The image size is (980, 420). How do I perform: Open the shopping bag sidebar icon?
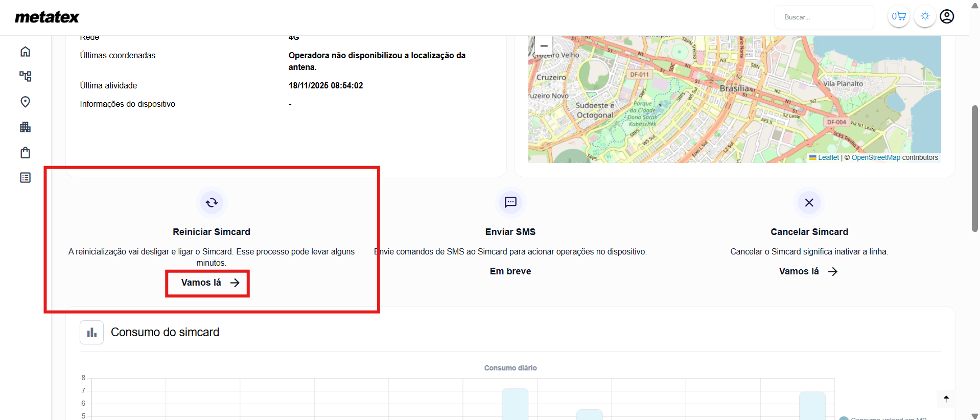[x=25, y=152]
